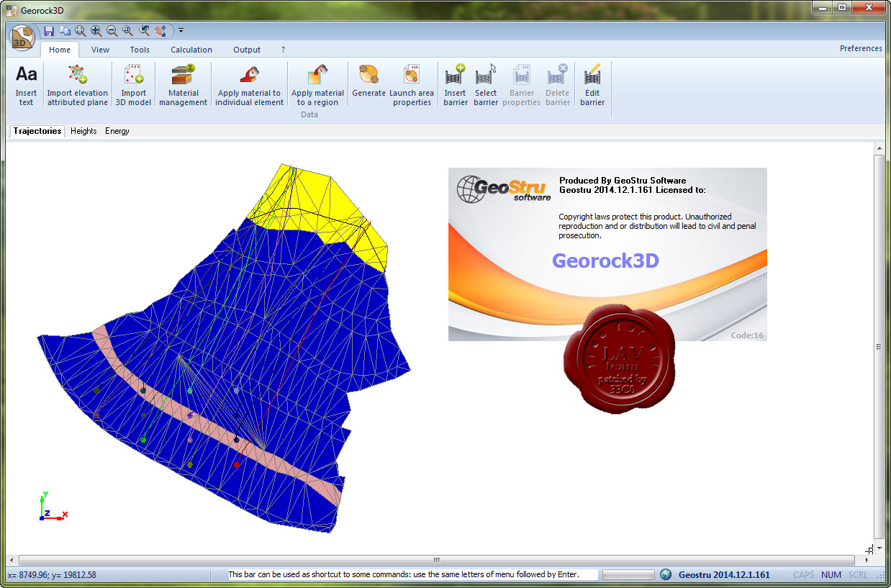Select the Heights view tab
The height and width of the screenshot is (588, 891).
click(x=83, y=131)
